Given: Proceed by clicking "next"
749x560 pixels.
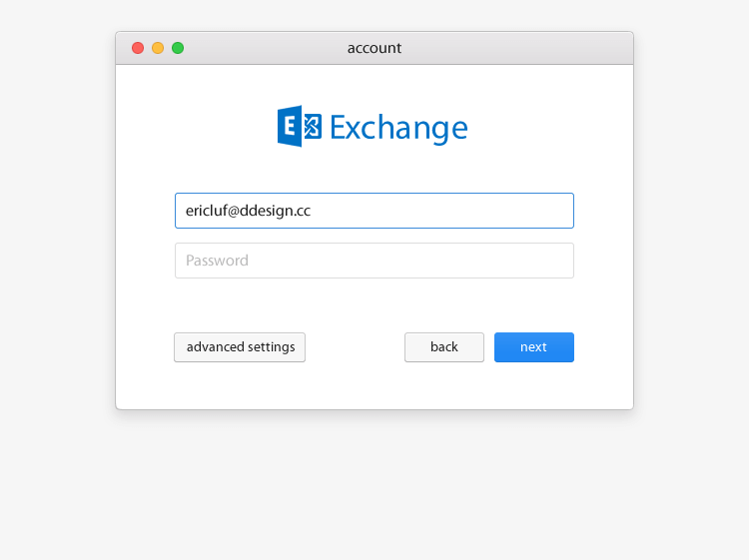Looking at the screenshot, I should click(x=534, y=347).
